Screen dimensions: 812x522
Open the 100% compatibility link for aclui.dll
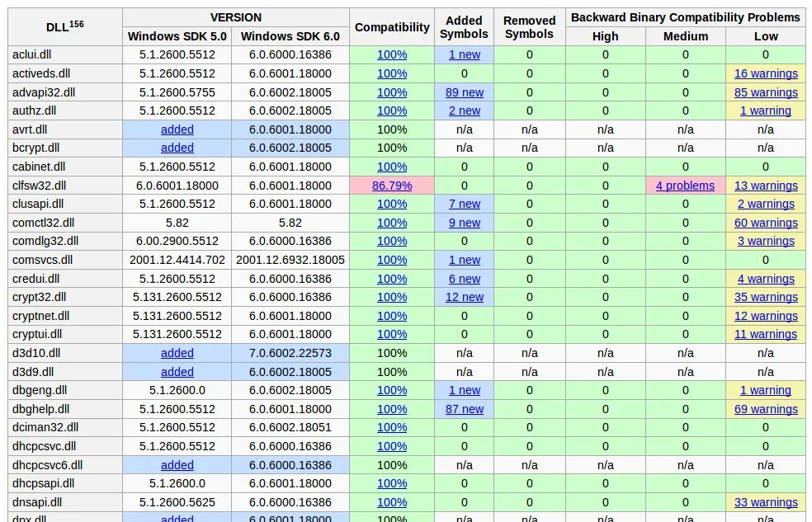click(x=392, y=54)
